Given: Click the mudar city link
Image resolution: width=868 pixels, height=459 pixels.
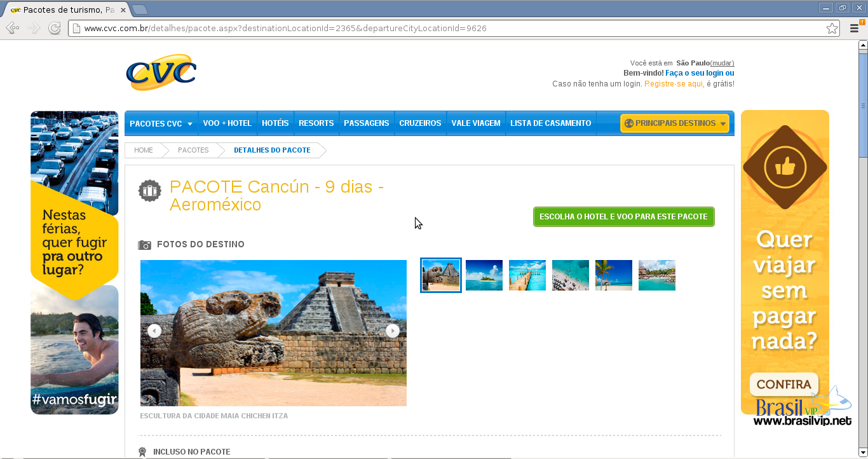Looking at the screenshot, I should [x=722, y=63].
